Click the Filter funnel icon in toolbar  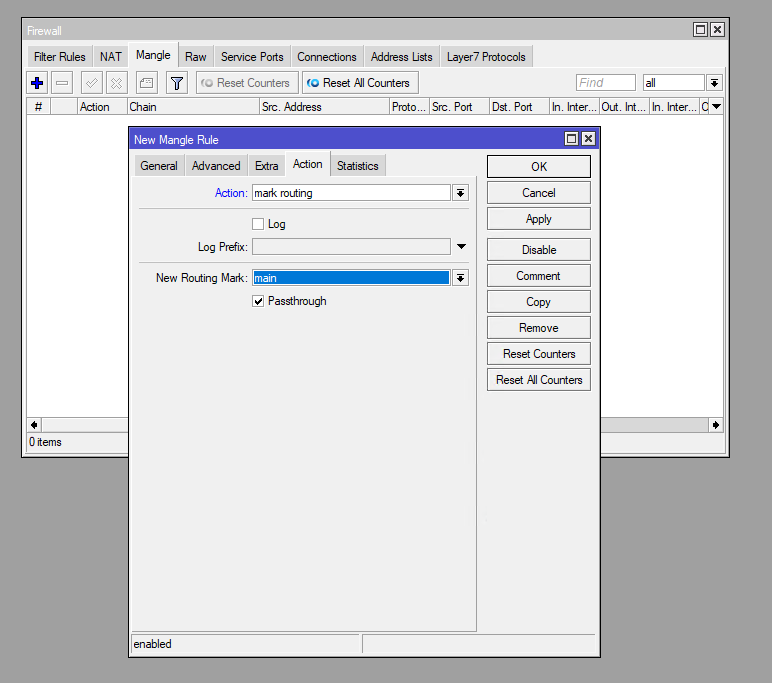coord(176,83)
